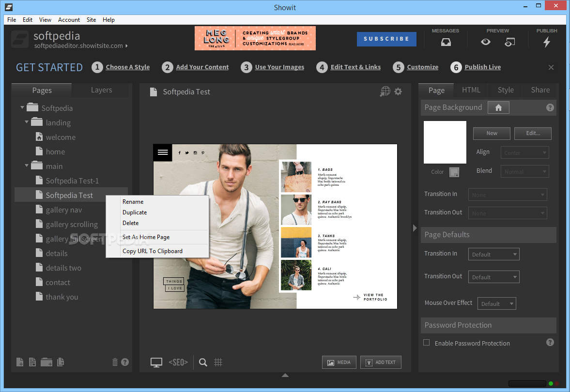
Task: Open the Site menu
Action: 91,20
